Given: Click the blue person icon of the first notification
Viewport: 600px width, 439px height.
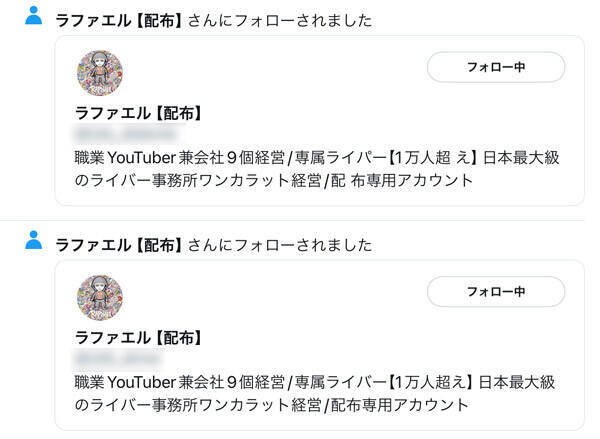Looking at the screenshot, I should (34, 16).
